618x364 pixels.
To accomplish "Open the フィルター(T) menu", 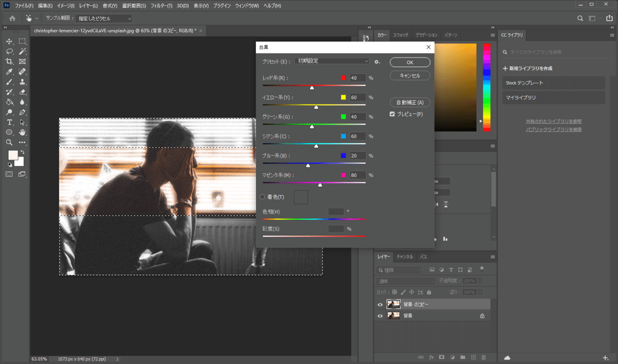I will pos(162,6).
